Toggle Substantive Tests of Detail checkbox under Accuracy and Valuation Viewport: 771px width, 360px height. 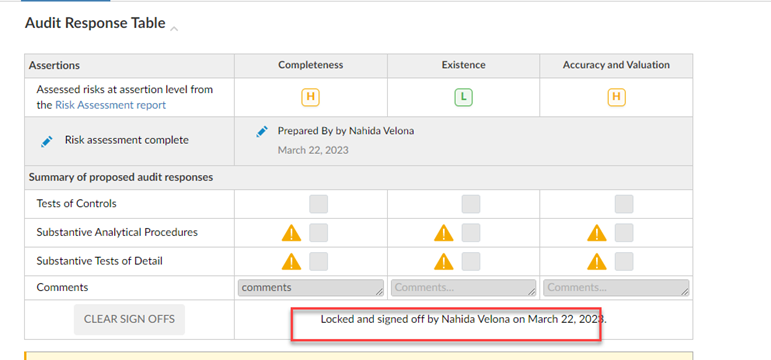point(624,261)
